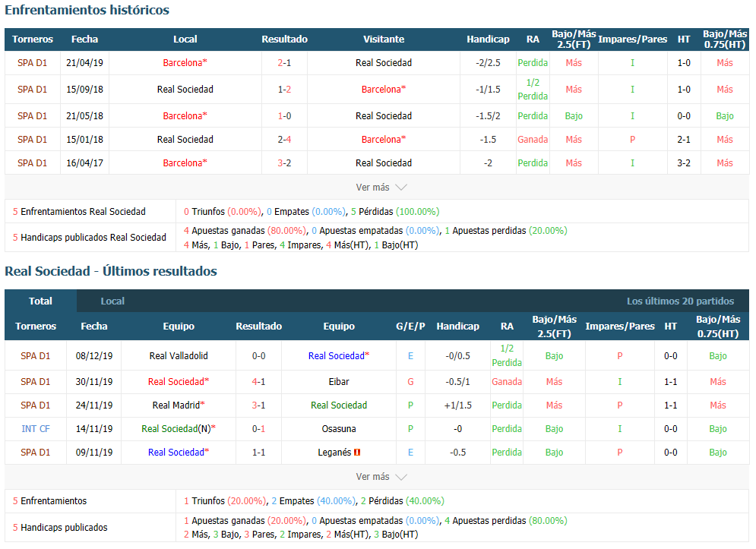Click SPA D1 label for 21/05/18 match

click(33, 116)
